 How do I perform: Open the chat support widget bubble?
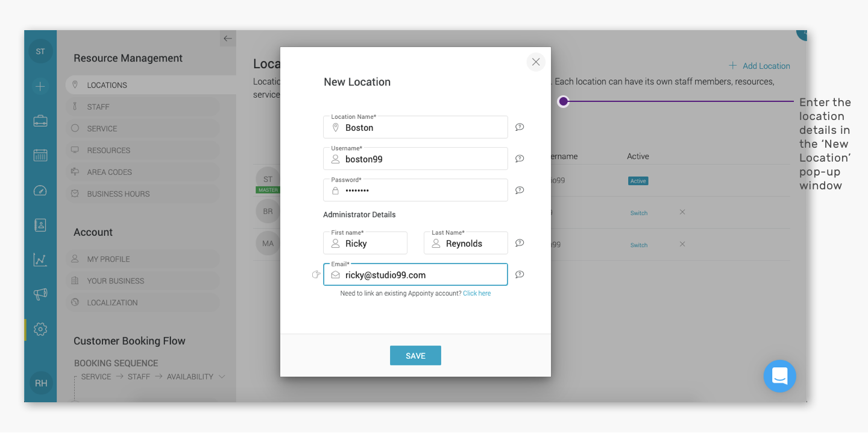pyautogui.click(x=780, y=376)
